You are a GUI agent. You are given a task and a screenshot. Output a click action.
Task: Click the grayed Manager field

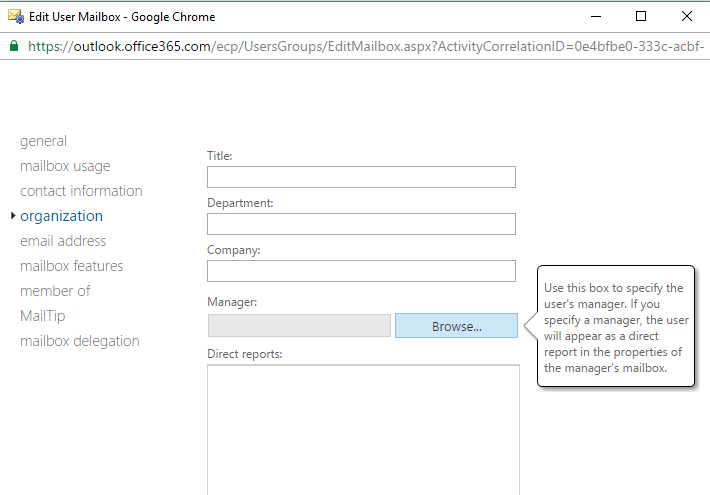(299, 326)
